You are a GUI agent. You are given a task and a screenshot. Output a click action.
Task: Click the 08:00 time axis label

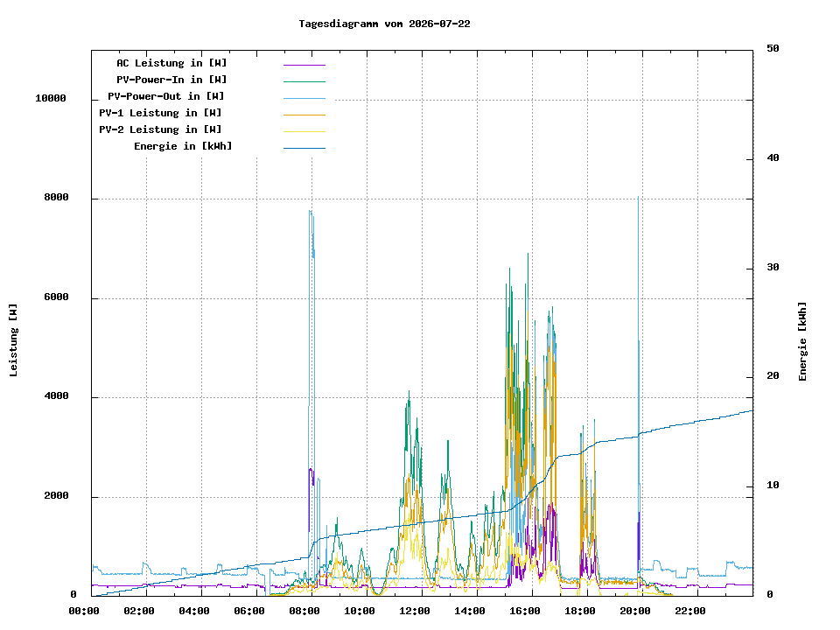[304, 611]
